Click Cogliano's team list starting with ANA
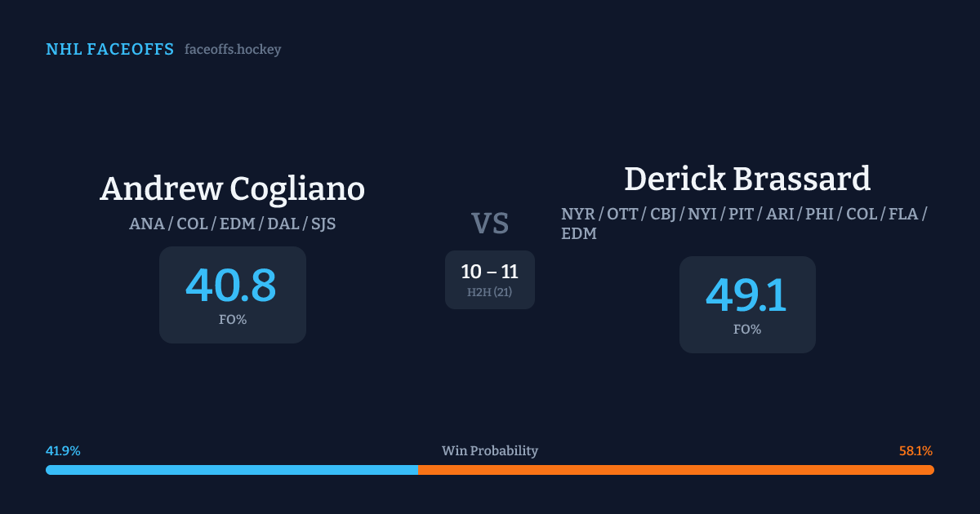The height and width of the screenshot is (514, 980). (x=232, y=224)
